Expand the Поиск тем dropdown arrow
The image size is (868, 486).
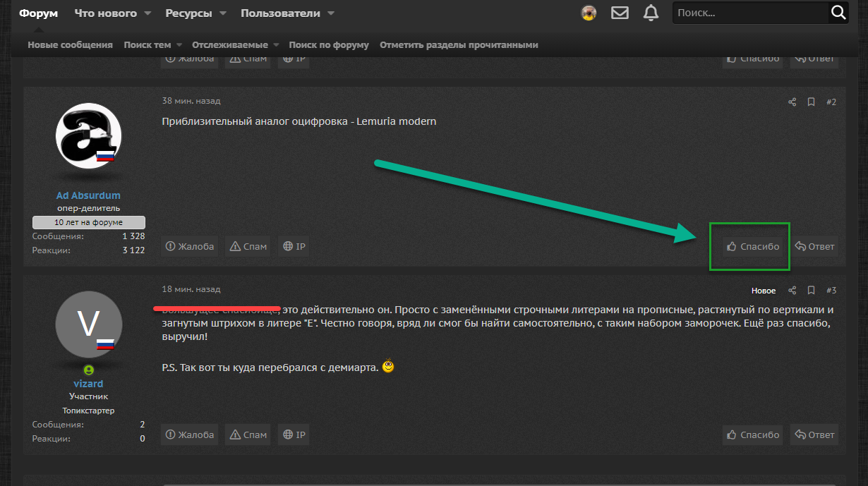tap(179, 45)
